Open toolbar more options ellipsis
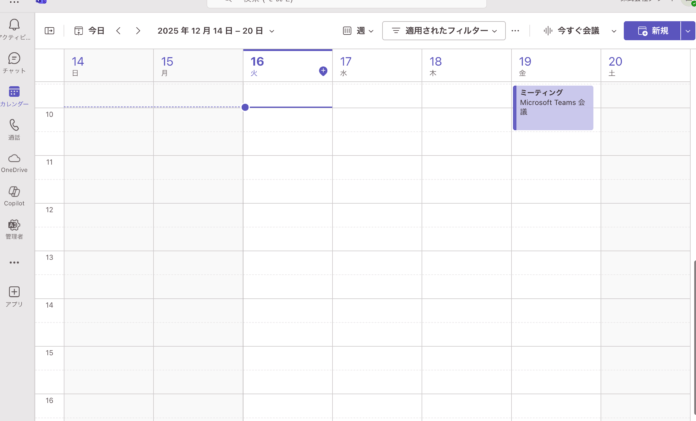Screen dimensions: 696x421 pyautogui.click(x=515, y=31)
